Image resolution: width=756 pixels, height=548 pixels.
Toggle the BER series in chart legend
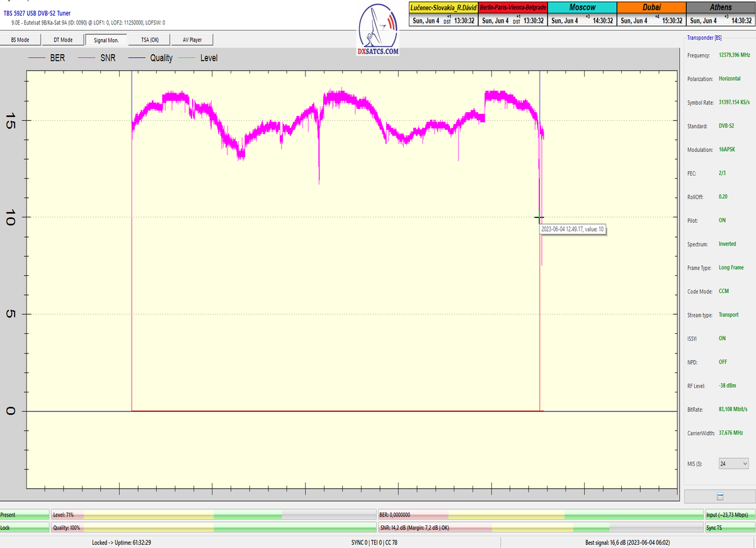point(48,58)
